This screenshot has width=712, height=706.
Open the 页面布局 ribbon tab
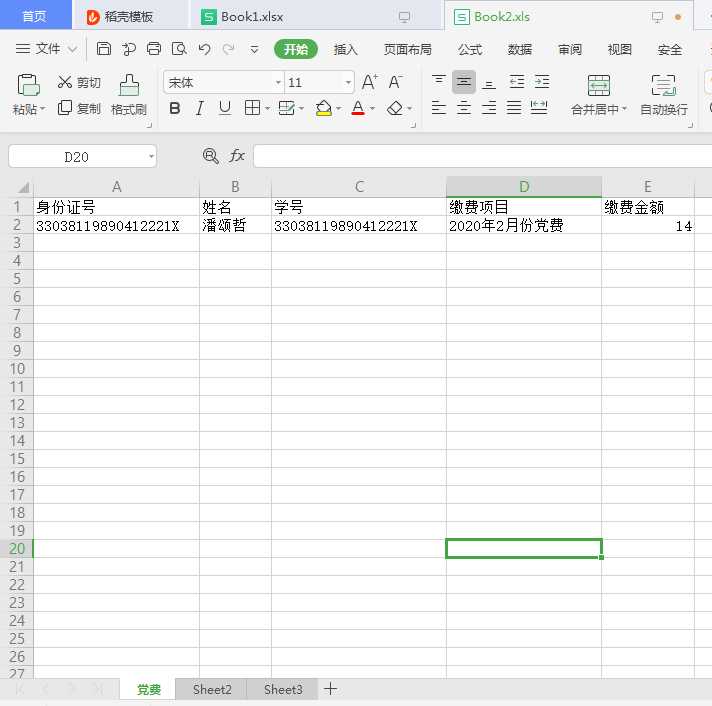407,49
